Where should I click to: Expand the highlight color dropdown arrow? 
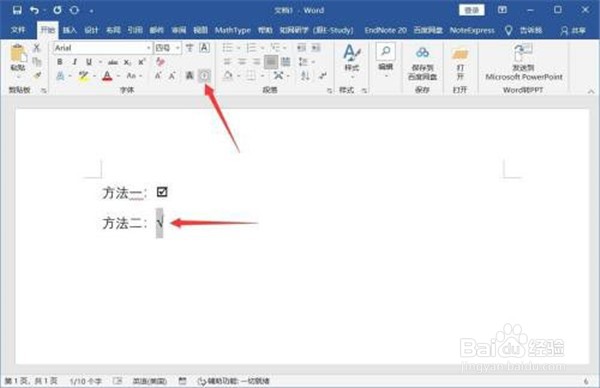[x=94, y=76]
